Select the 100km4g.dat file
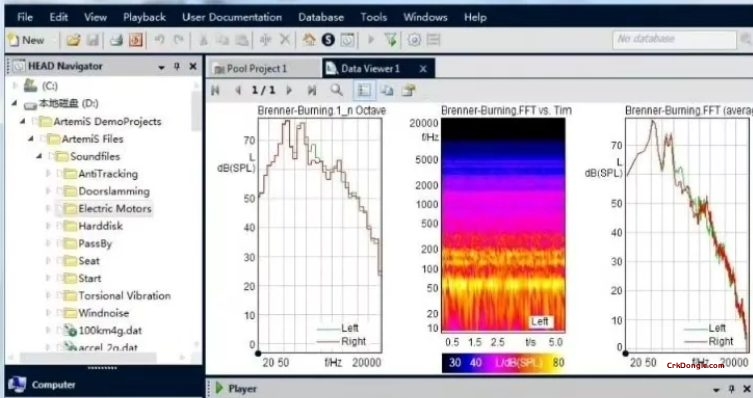 point(110,330)
